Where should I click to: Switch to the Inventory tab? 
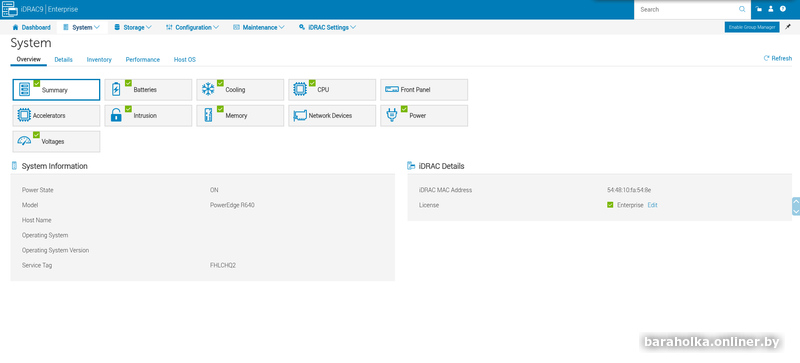point(99,60)
